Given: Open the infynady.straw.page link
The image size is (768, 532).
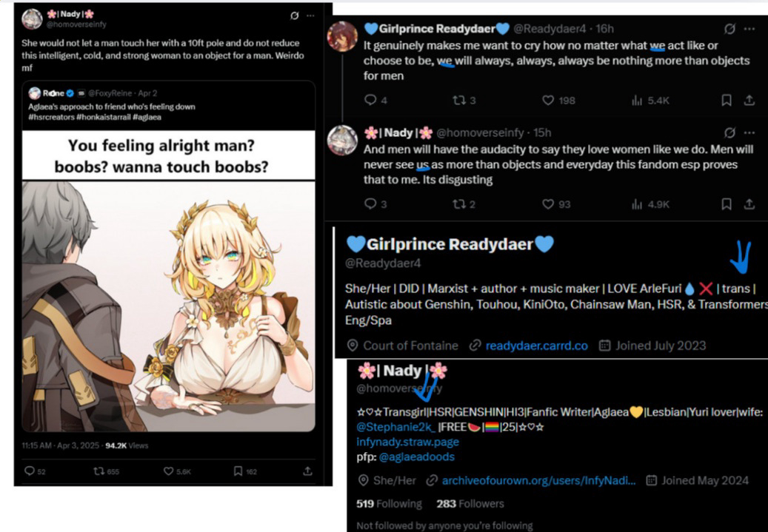Looking at the screenshot, I should 407,442.
